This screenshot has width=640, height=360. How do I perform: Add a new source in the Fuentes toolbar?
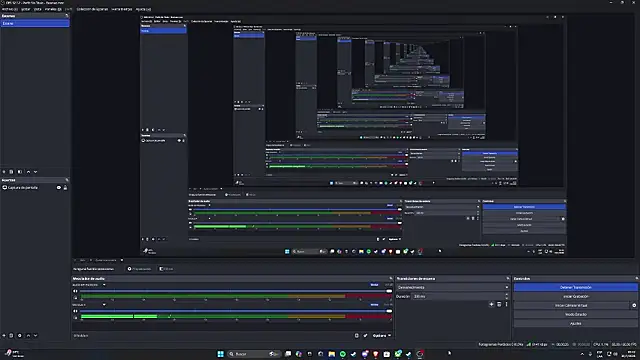click(4, 336)
